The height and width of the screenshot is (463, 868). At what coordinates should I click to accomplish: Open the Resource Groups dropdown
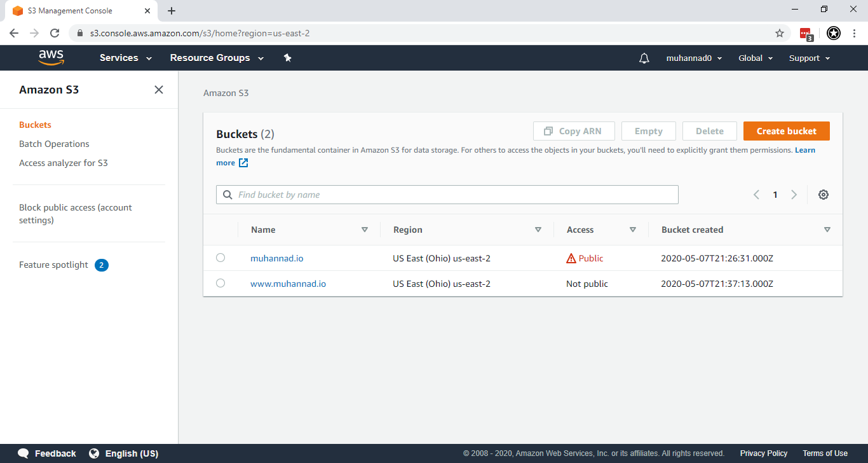coord(217,58)
